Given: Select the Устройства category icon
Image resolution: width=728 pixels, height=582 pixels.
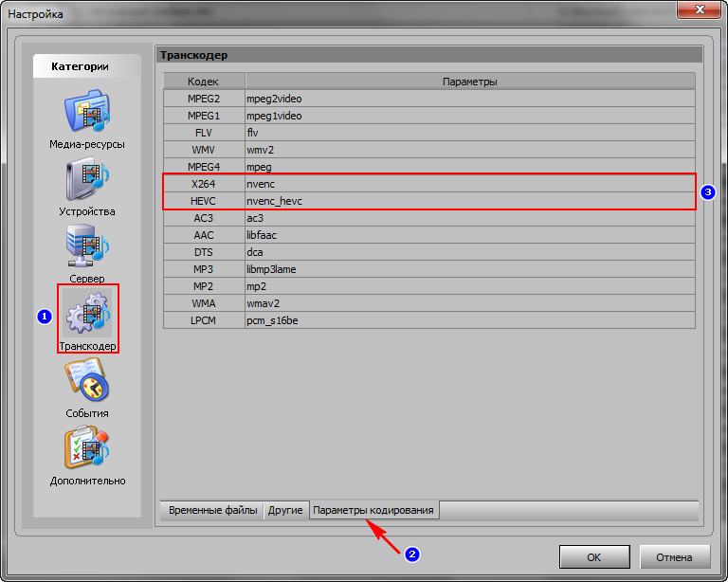Looking at the screenshot, I should (87, 180).
